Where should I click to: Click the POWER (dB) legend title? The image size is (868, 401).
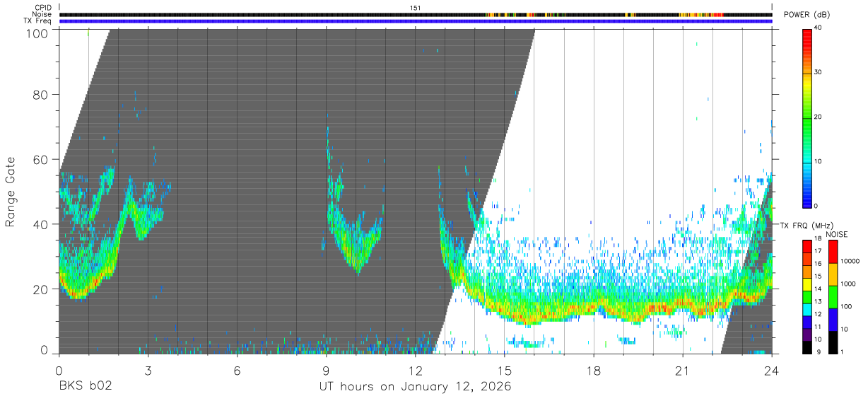pos(807,15)
